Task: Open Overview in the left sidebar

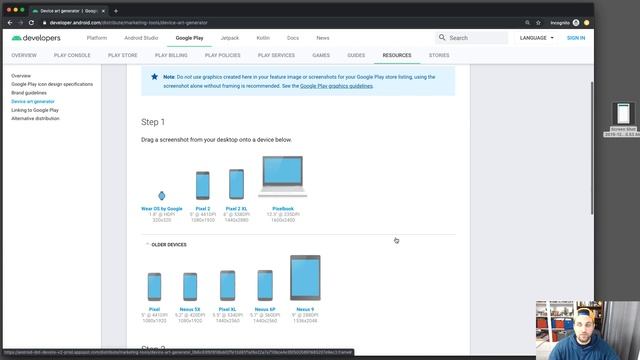Action: click(x=21, y=76)
